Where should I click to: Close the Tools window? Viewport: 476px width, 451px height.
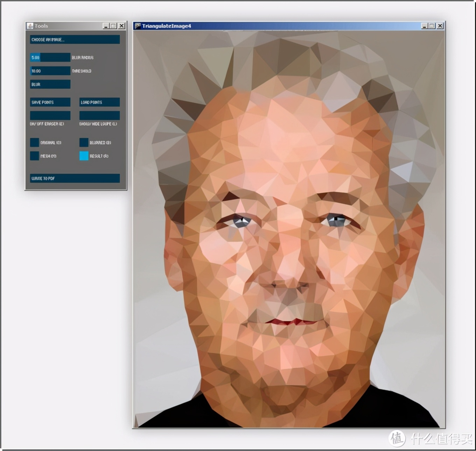tap(121, 26)
